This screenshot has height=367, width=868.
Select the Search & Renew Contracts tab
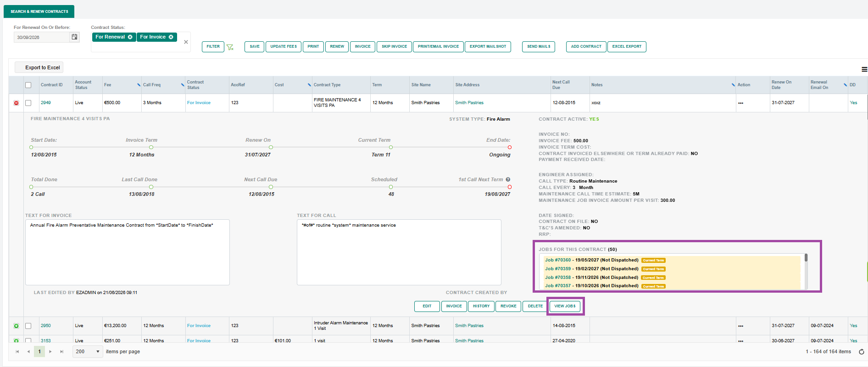tap(39, 11)
